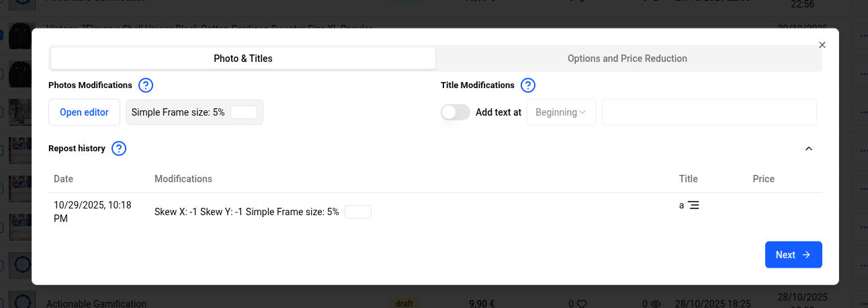The image size is (868, 308).
Task: Click the text-align icon in the Title column
Action: click(693, 205)
